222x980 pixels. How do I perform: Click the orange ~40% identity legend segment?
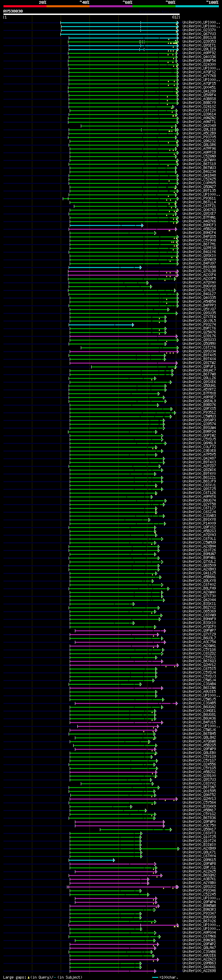(68, 6)
